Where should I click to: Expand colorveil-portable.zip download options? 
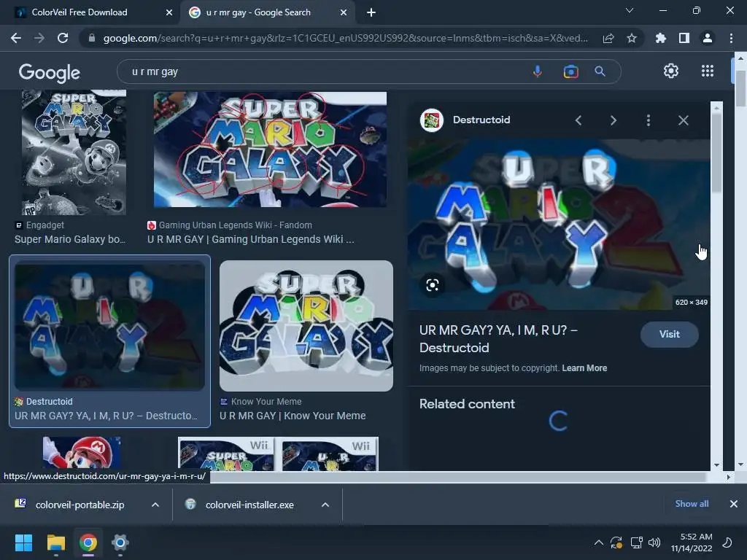(155, 505)
